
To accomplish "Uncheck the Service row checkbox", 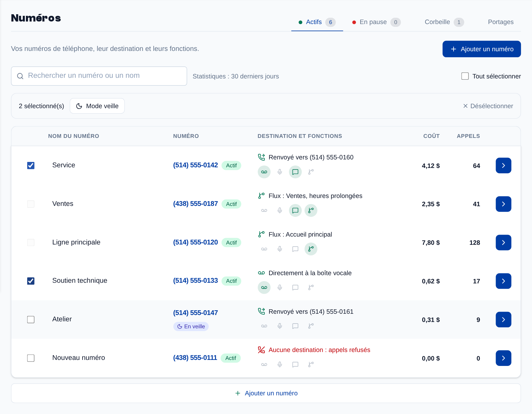I will (x=31, y=165).
